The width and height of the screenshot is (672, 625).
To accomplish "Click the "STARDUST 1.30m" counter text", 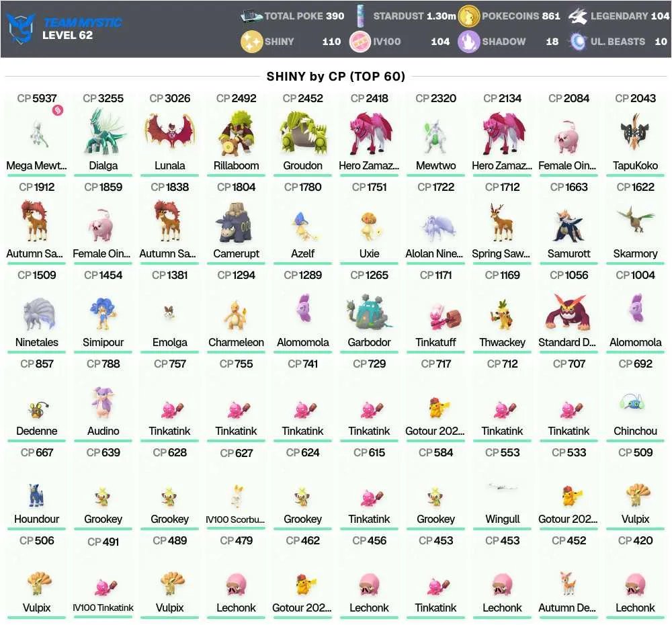I will 415,16.
